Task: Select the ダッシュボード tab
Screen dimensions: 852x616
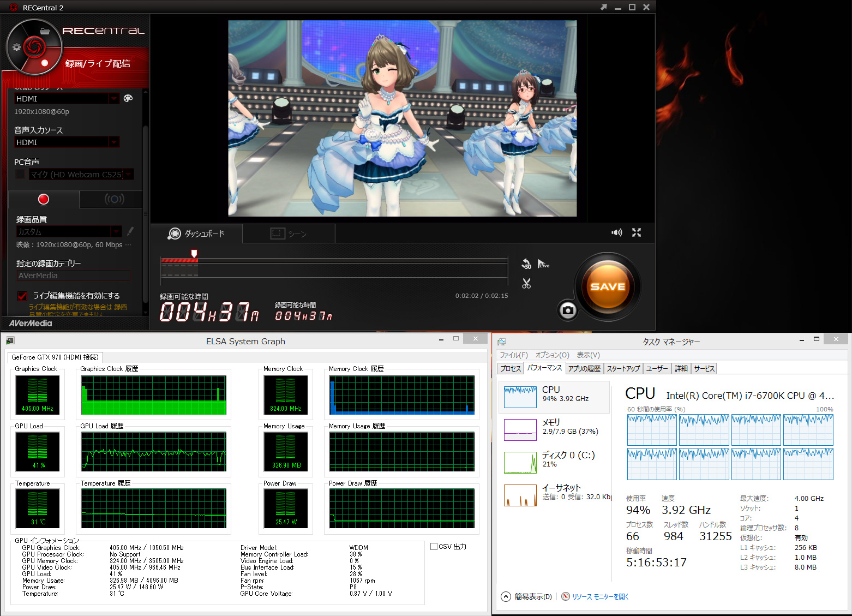Action: click(196, 234)
